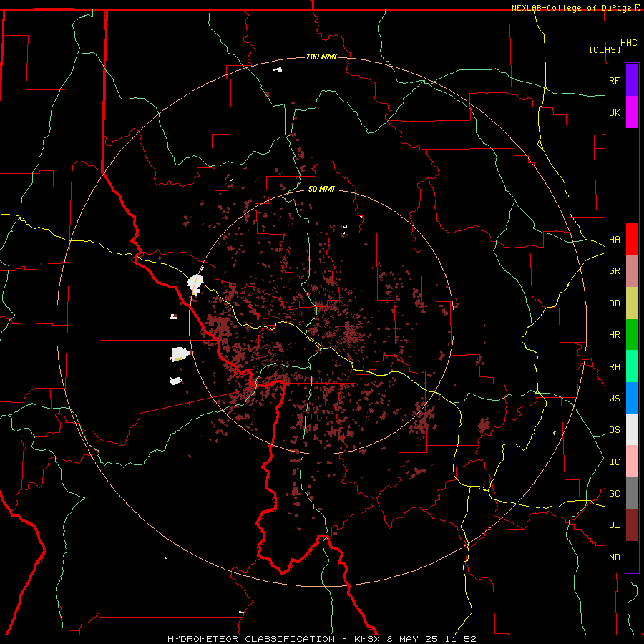Click the BI brown legend color block
Screen dimensions: 644x644
[x=632, y=525]
